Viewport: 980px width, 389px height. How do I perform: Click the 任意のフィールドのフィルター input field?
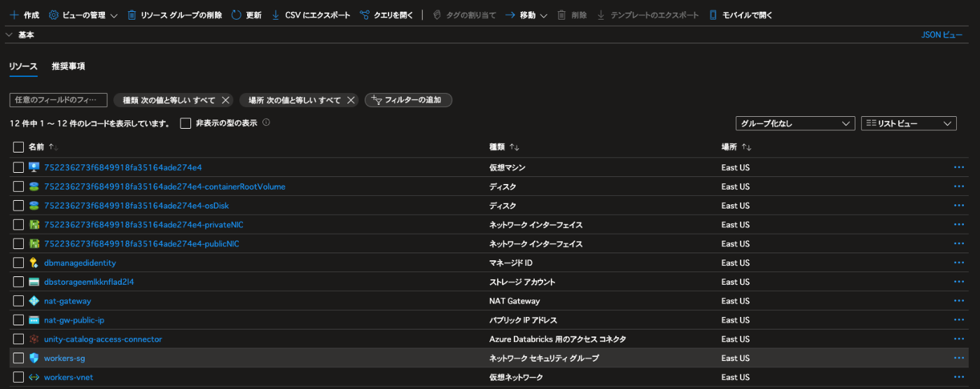(x=58, y=100)
